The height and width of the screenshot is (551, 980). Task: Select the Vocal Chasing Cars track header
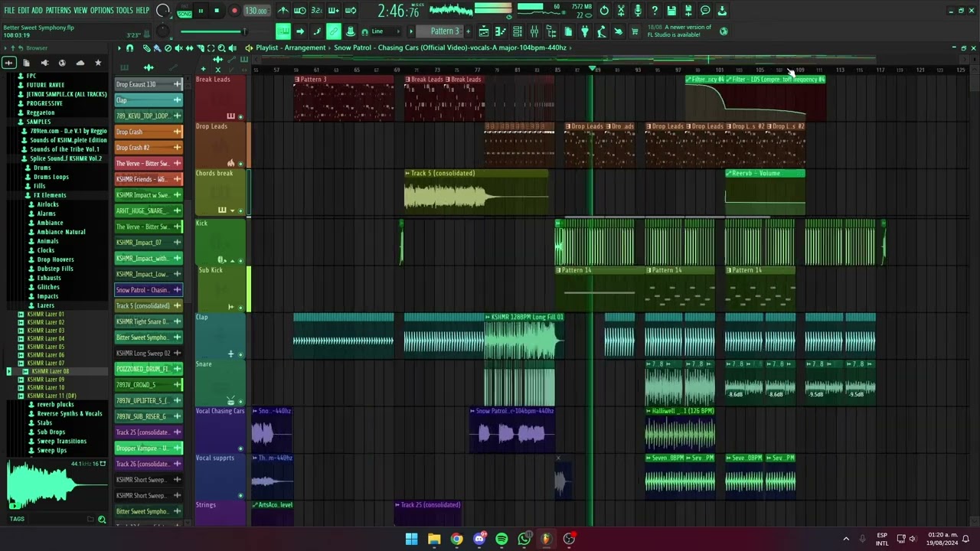click(x=220, y=429)
